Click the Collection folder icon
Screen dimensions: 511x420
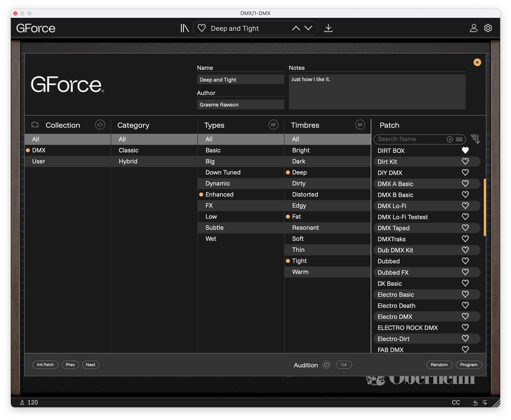(35, 125)
